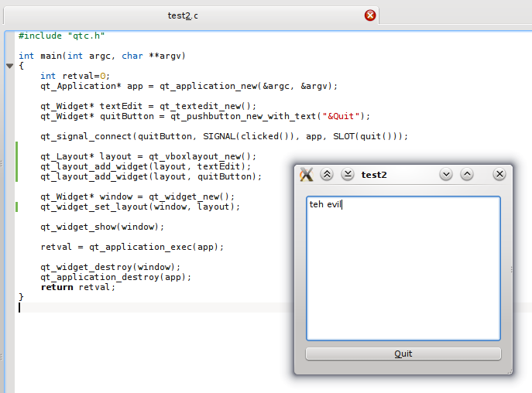This screenshot has height=393, width=532.
Task: Click the "&Quit" string literal
Action: [x=341, y=116]
